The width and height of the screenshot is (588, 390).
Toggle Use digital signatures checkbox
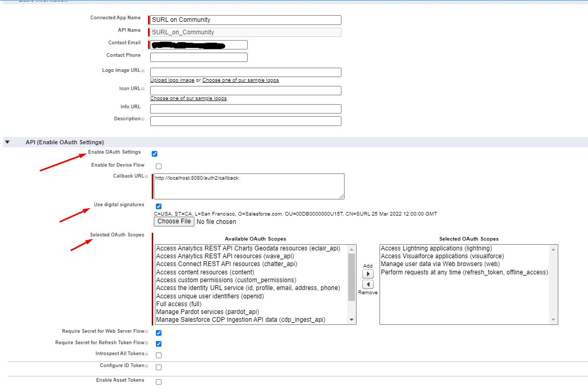click(x=158, y=206)
